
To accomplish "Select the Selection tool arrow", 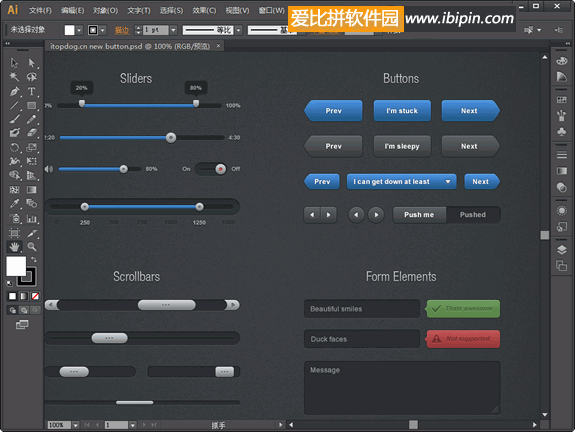I will (14, 63).
